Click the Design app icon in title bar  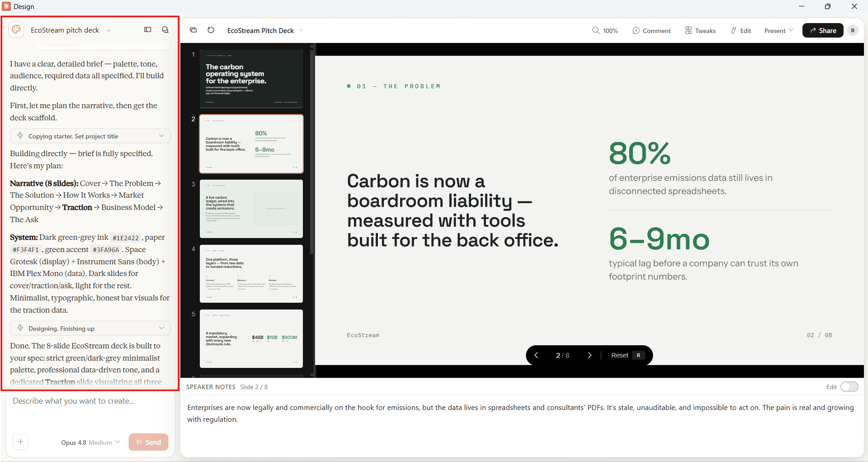pos(6,6)
